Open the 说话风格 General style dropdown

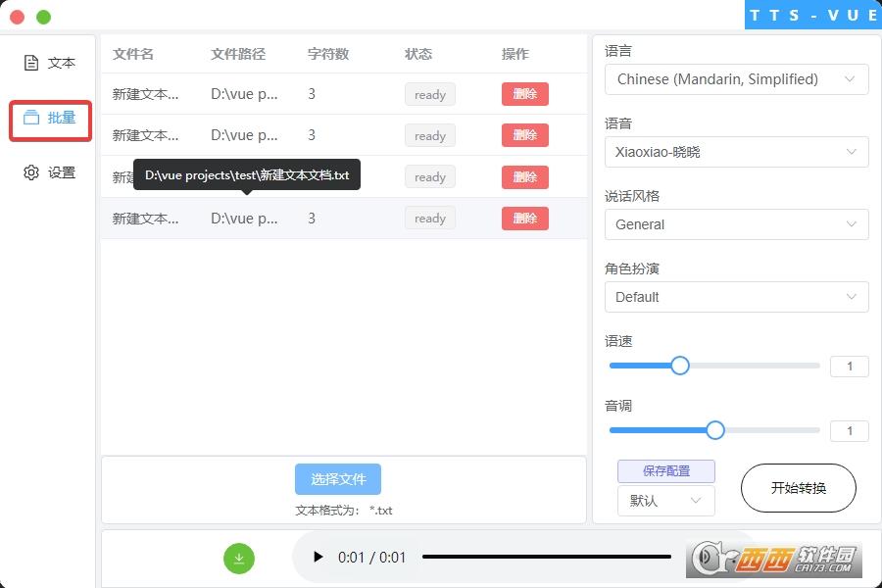click(x=736, y=224)
